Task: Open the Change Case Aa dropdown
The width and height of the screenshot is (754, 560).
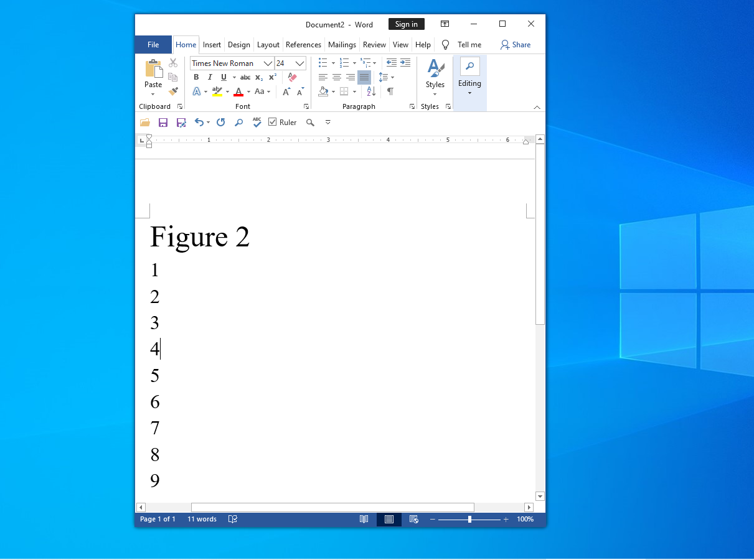Action: 263,91
